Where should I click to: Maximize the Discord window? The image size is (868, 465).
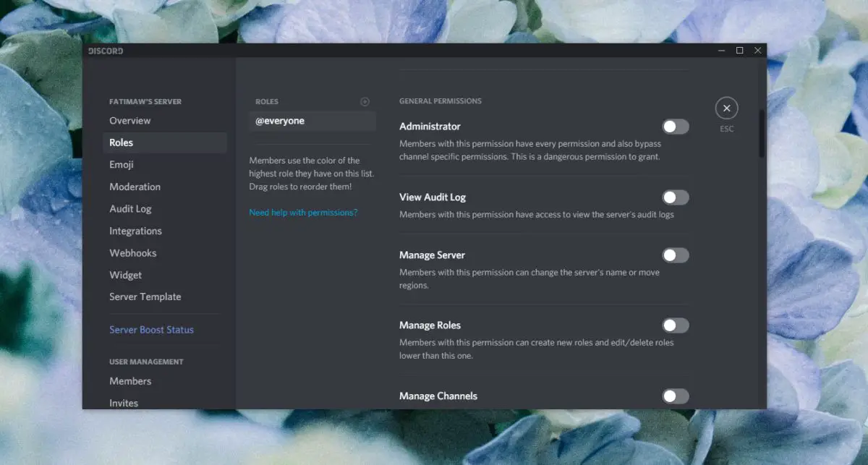[739, 51]
